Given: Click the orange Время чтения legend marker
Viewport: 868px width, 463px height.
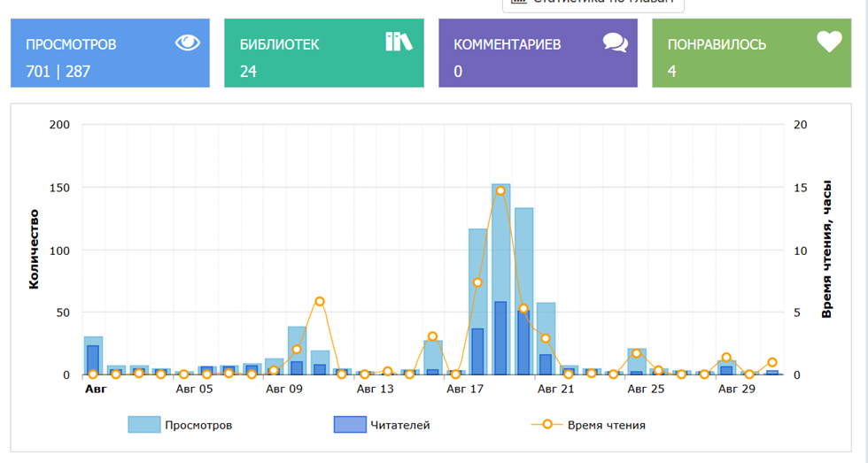Looking at the screenshot, I should [x=547, y=424].
